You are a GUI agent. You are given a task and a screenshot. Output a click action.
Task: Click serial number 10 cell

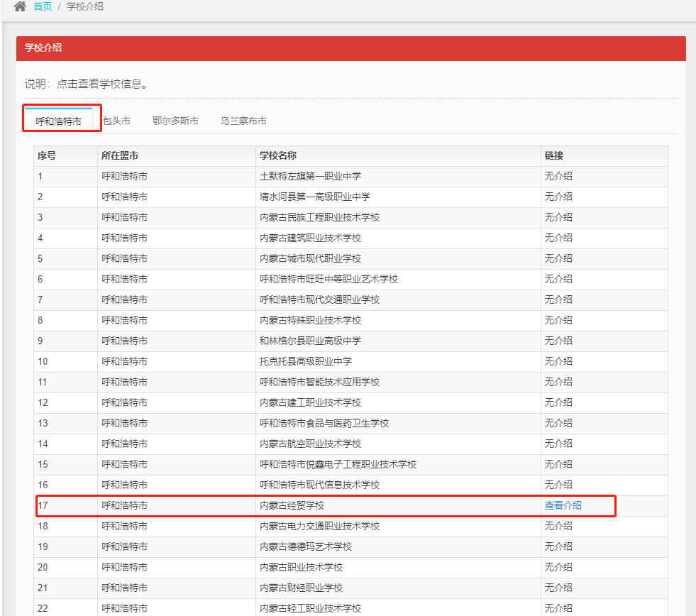point(66,361)
